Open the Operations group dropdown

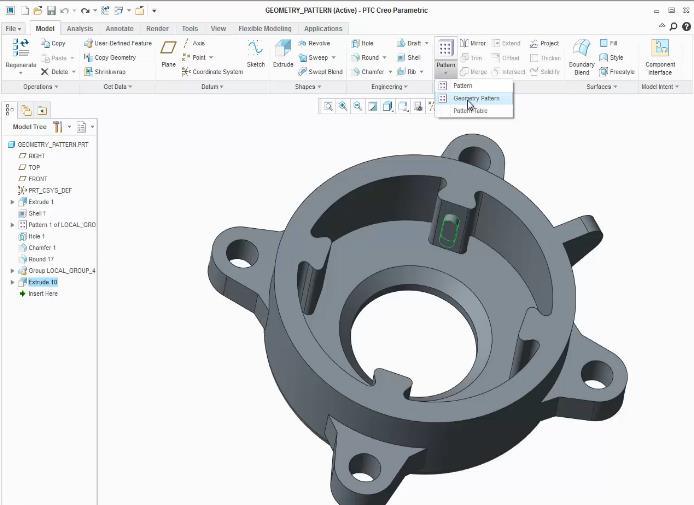pos(41,87)
